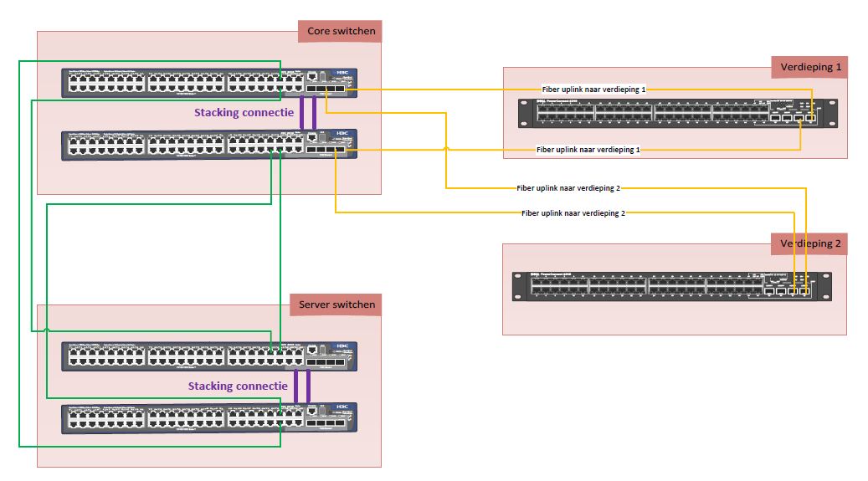Click the Verdieping 2 label
The height and width of the screenshot is (481, 868).
pyautogui.click(x=809, y=244)
